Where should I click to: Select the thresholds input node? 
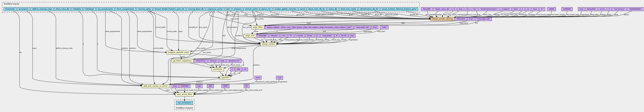(10, 9)
